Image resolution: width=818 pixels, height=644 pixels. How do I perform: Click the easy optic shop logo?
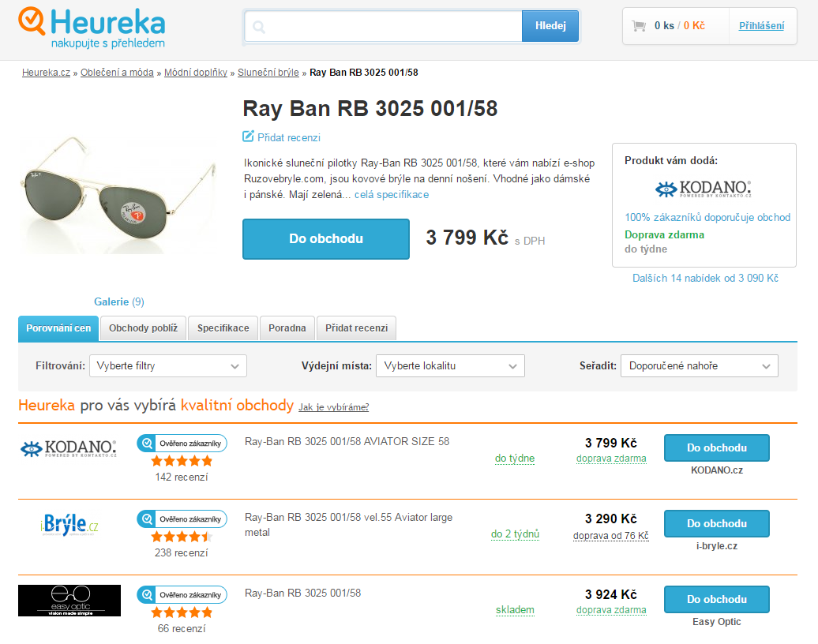point(69,600)
